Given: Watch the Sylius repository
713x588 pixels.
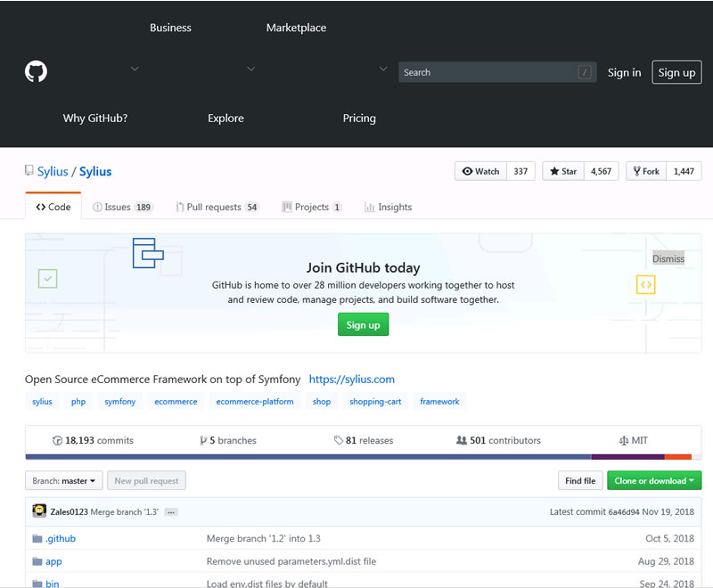Looking at the screenshot, I should point(479,171).
